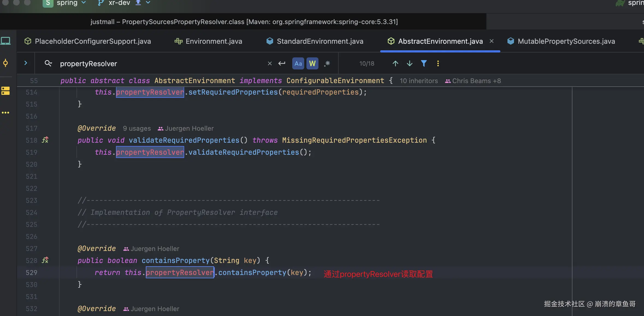This screenshot has height=316, width=644.
Task: Toggle Match Case search option
Action: pos(298,63)
